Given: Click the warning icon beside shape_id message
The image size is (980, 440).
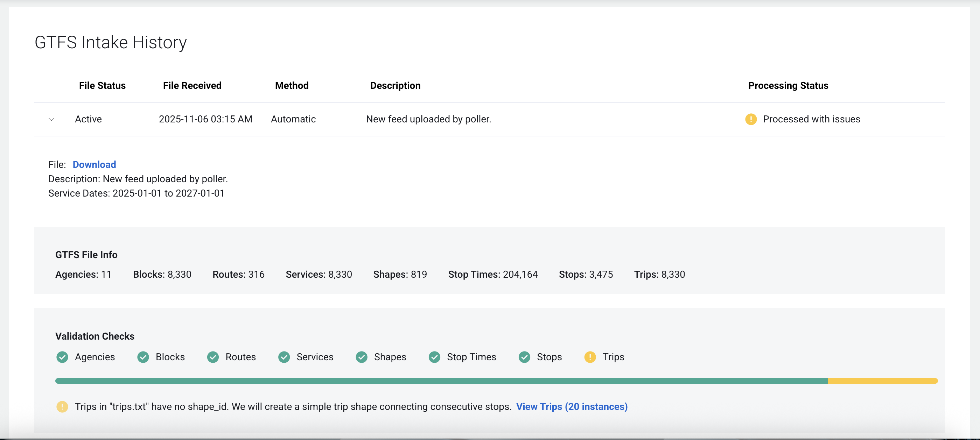Looking at the screenshot, I should pyautogui.click(x=62, y=407).
